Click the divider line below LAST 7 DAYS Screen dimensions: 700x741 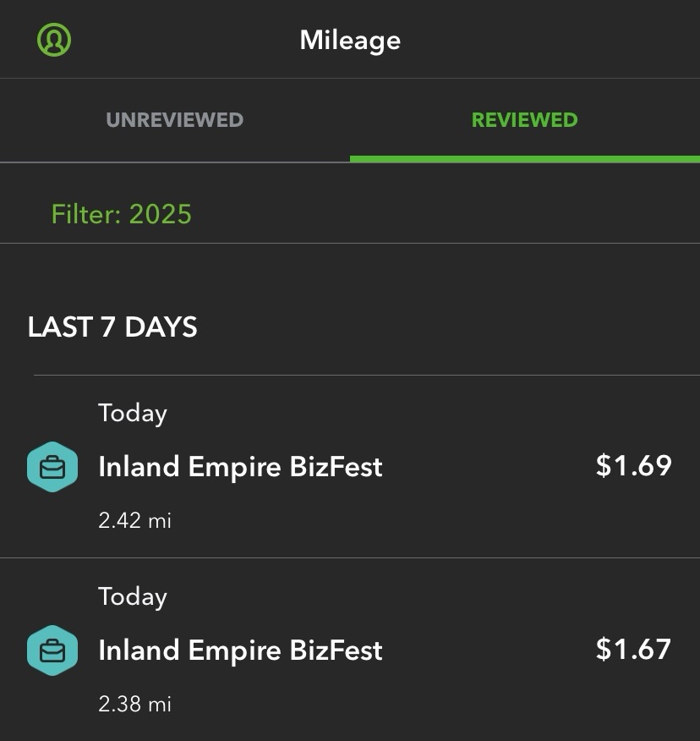click(365, 375)
